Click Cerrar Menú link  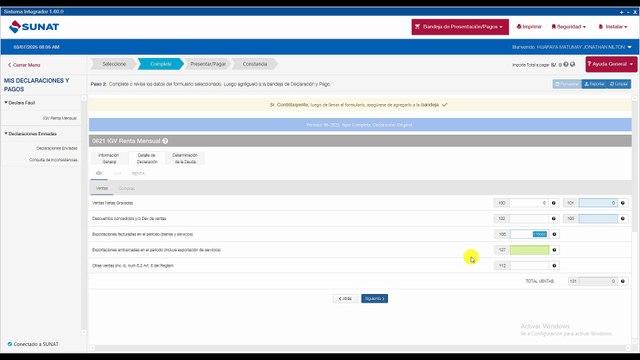(24, 65)
